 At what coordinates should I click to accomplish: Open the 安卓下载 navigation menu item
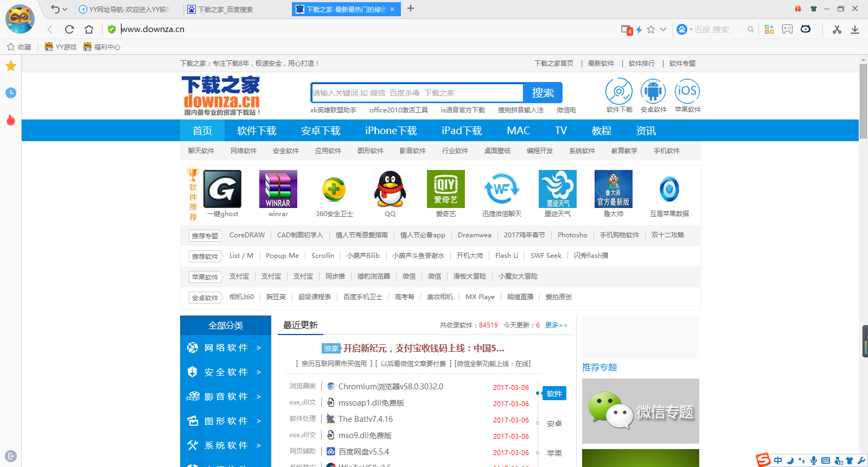(x=321, y=131)
